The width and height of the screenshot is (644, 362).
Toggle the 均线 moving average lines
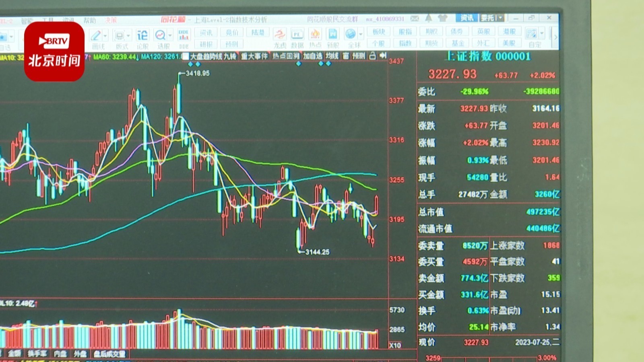click(x=332, y=56)
